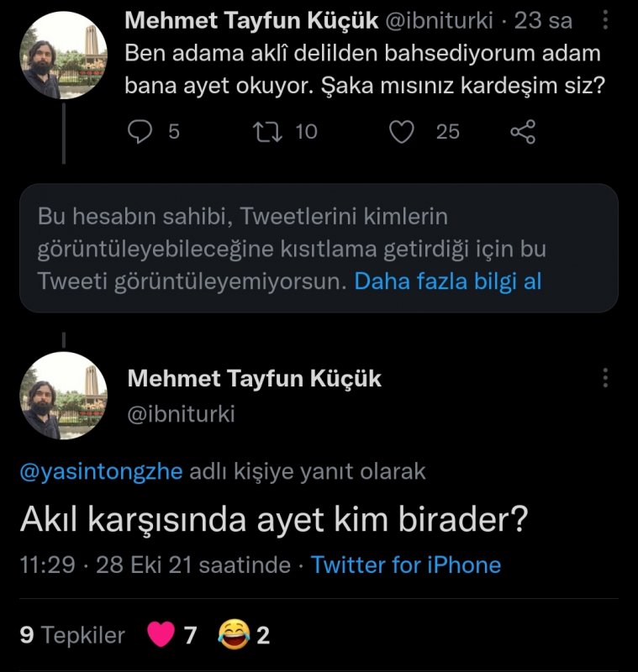Like the first tweet with heart icon
638x672 pixels.
click(x=403, y=131)
